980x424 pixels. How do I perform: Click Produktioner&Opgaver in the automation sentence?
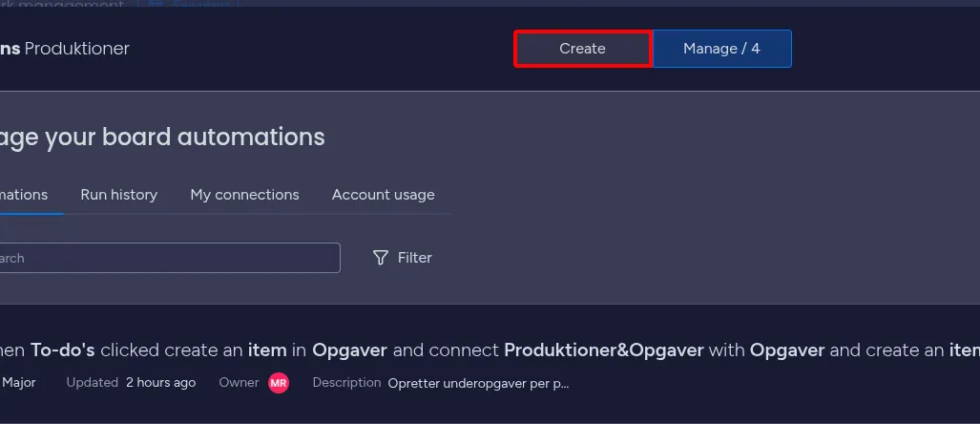(x=603, y=350)
